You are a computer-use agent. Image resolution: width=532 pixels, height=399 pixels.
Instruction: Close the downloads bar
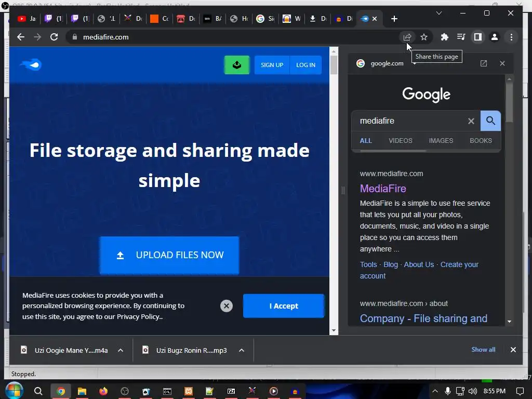(x=513, y=350)
